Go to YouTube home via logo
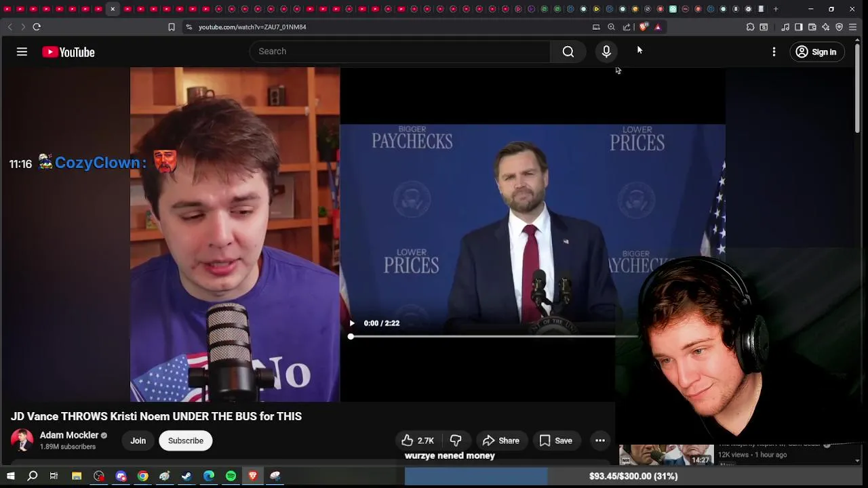 68,52
